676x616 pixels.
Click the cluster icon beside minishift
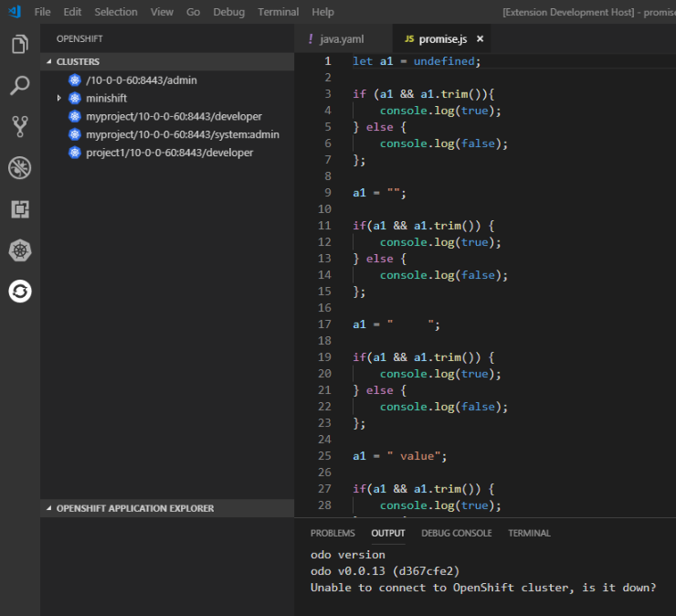(75, 99)
